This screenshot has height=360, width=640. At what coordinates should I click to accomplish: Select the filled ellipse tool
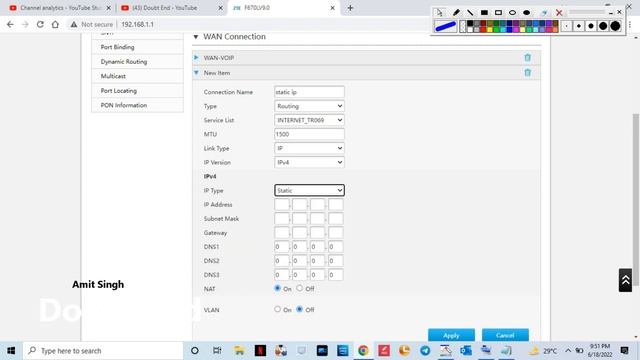527,13
